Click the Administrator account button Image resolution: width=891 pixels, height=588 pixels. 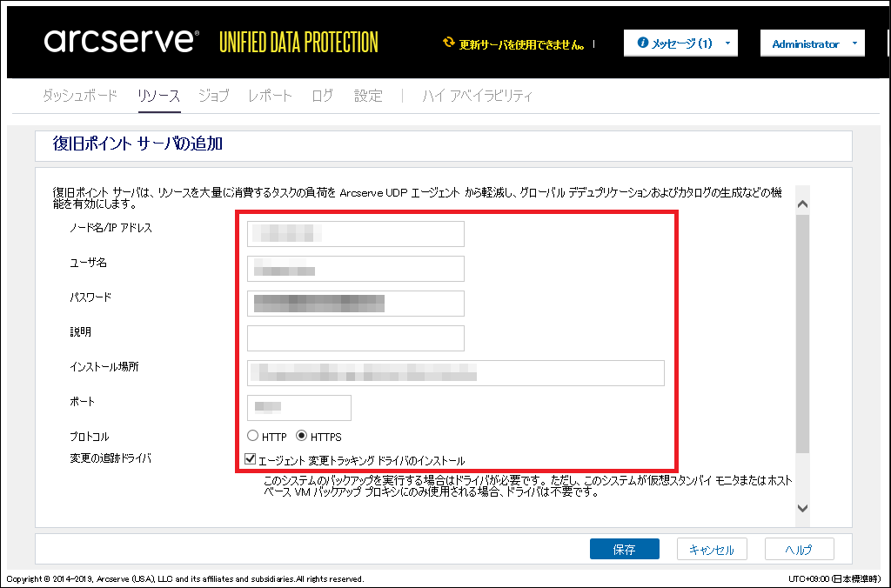[x=812, y=43]
